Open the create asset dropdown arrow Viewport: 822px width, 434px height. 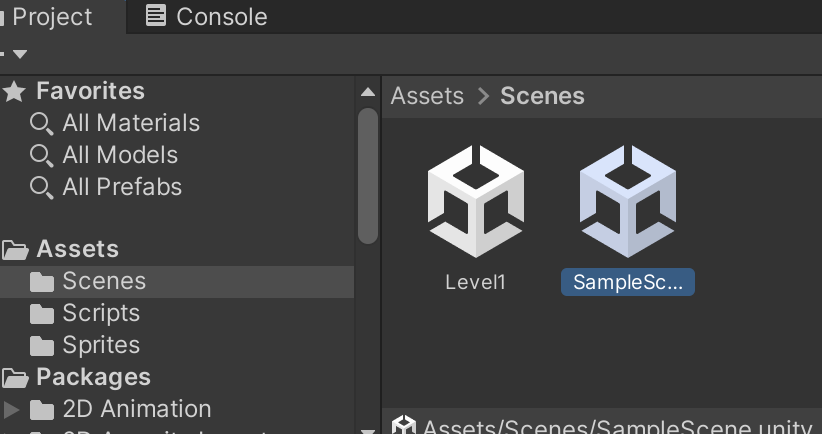pyautogui.click(x=20, y=54)
